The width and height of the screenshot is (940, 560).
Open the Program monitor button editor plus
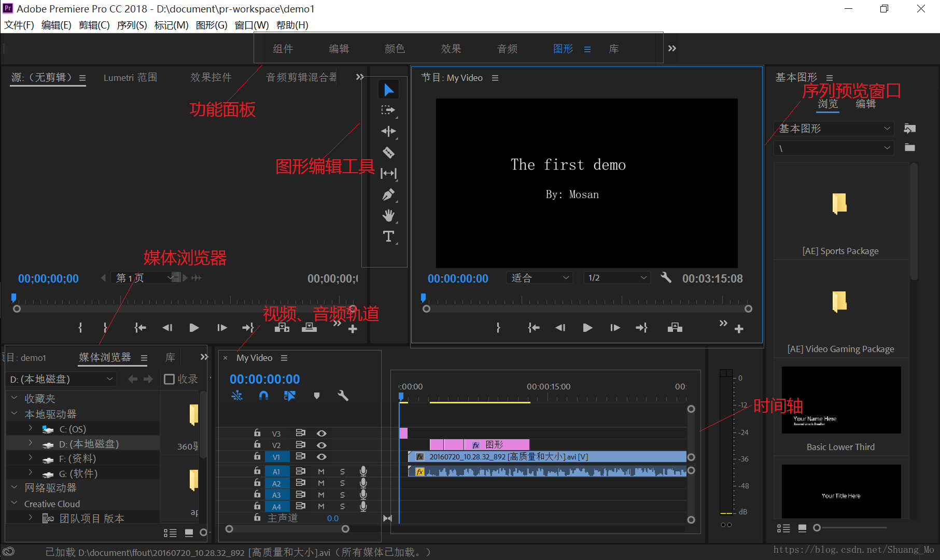(x=739, y=329)
